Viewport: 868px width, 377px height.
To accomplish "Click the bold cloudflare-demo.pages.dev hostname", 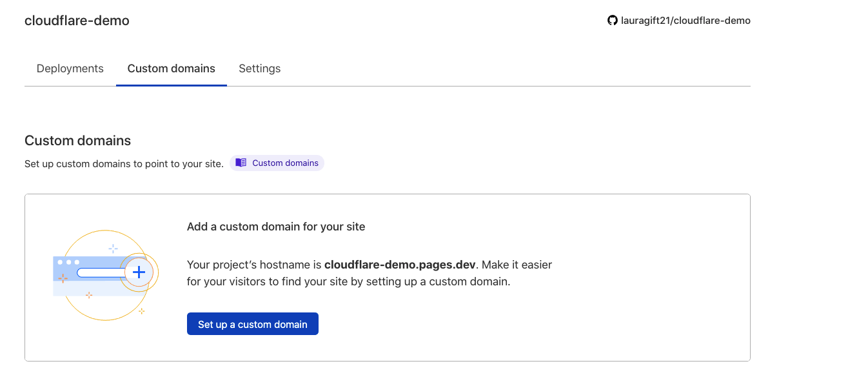I will click(400, 264).
